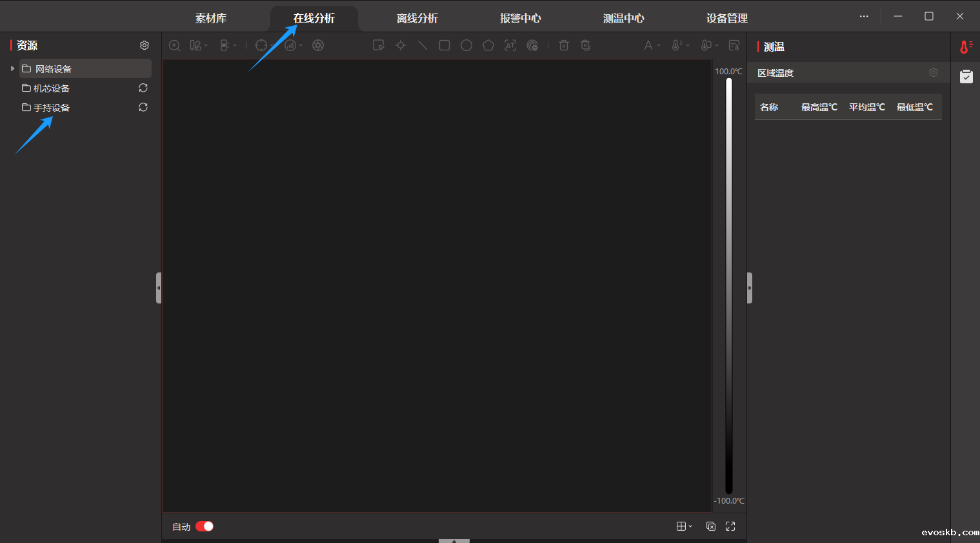Enter fullscreen view of the display
The height and width of the screenshot is (543, 980).
(730, 526)
